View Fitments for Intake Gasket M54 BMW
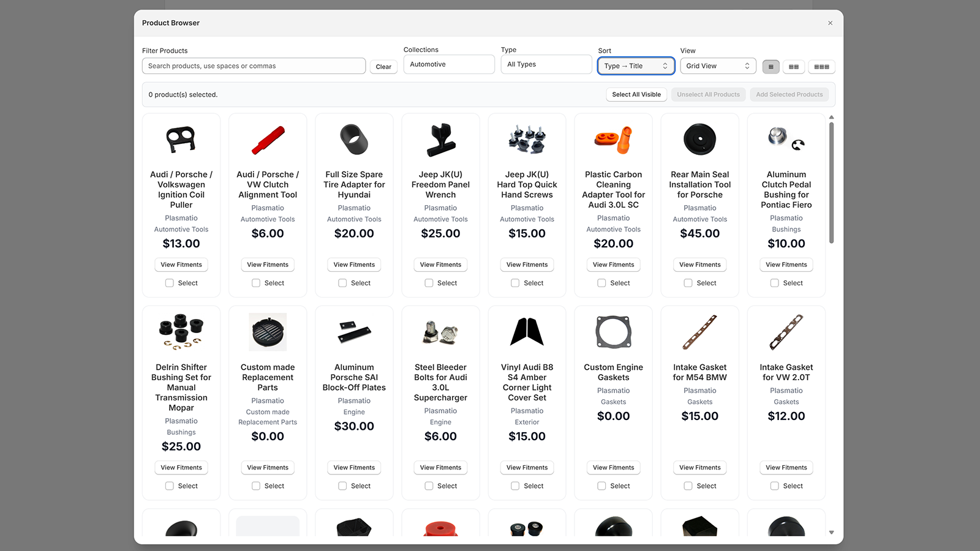This screenshot has width=980, height=551. tap(700, 467)
